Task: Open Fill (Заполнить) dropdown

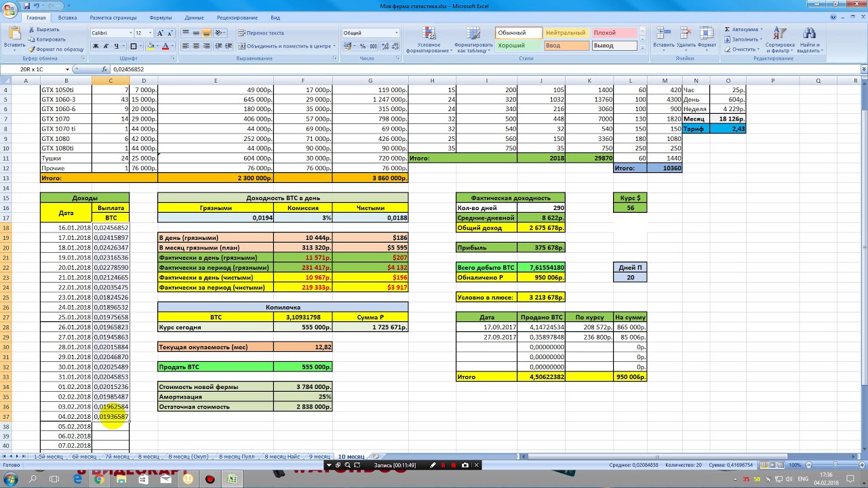Action: pyautogui.click(x=743, y=39)
